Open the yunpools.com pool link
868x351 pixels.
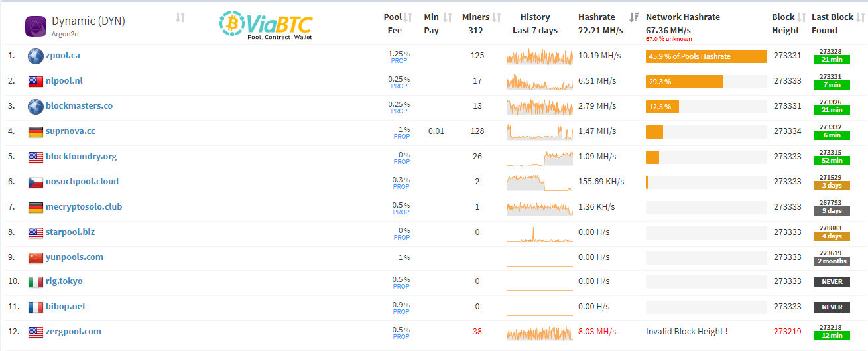coord(74,257)
